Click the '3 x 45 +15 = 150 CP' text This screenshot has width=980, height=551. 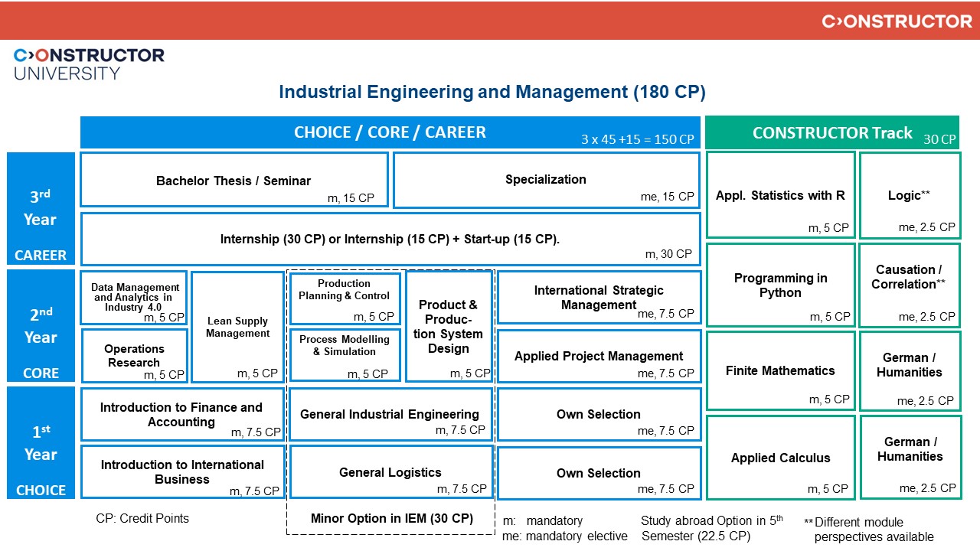coord(637,139)
